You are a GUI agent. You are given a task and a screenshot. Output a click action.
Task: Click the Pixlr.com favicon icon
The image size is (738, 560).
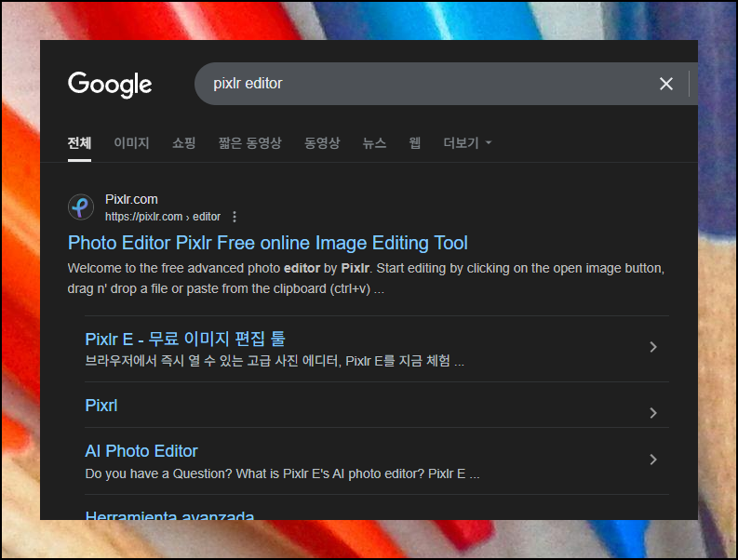click(81, 207)
